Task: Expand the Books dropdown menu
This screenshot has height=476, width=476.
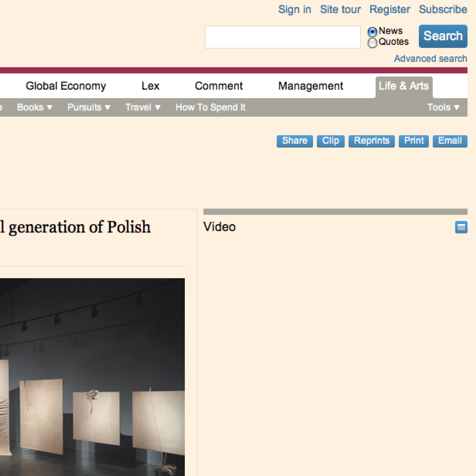Action: click(35, 107)
